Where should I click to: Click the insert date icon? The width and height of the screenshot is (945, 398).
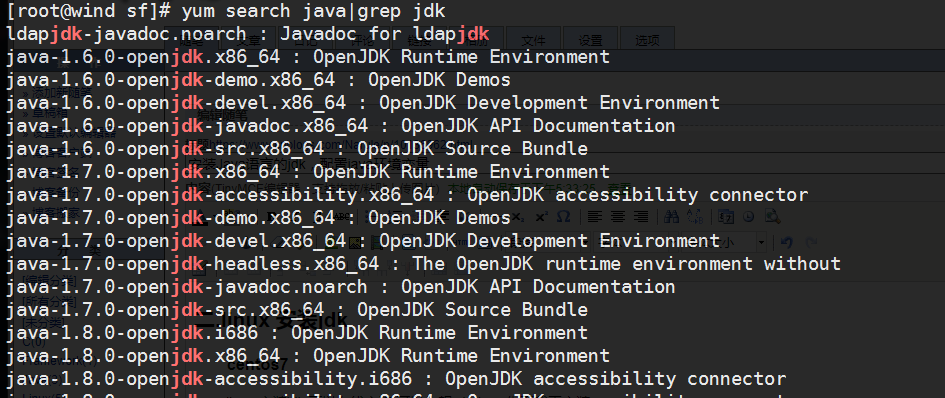pos(726,216)
